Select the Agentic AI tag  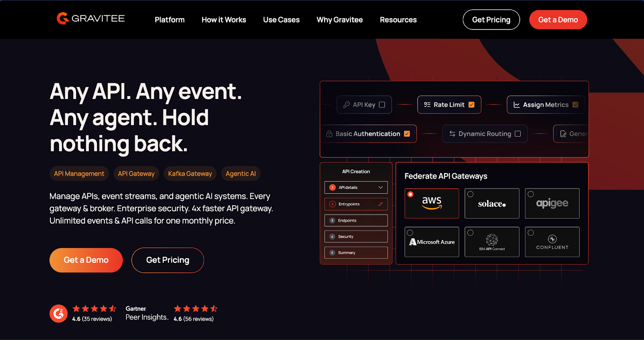(x=241, y=173)
